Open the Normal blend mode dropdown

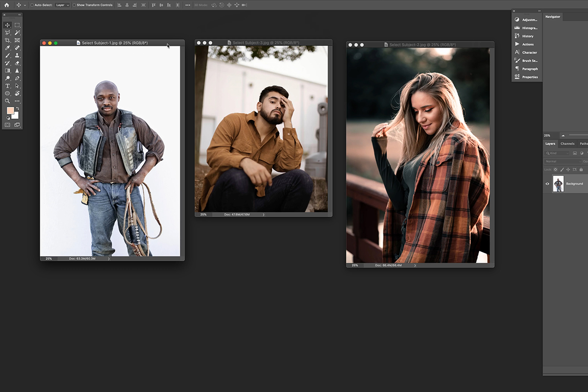pos(563,161)
